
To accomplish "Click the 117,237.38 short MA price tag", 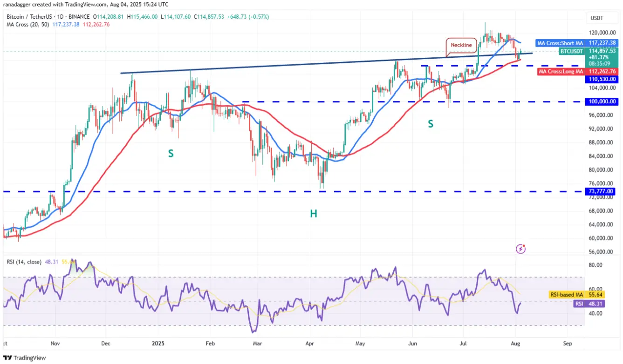I will click(x=602, y=42).
